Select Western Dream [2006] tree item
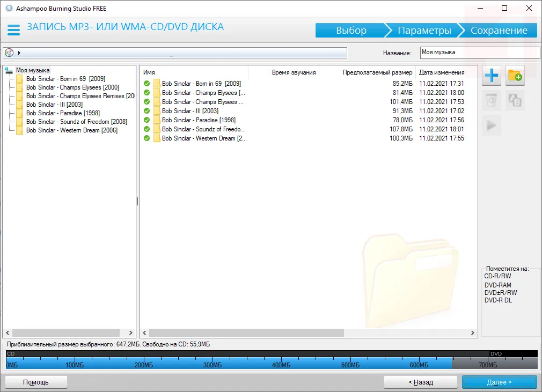Image resolution: width=542 pixels, height=392 pixels. tap(72, 130)
